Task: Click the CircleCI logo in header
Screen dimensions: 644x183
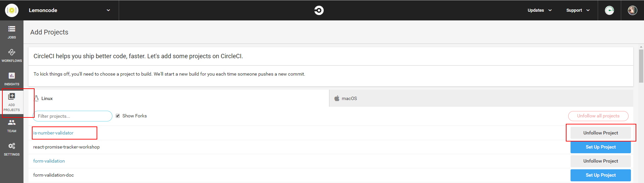Action: coord(319,10)
